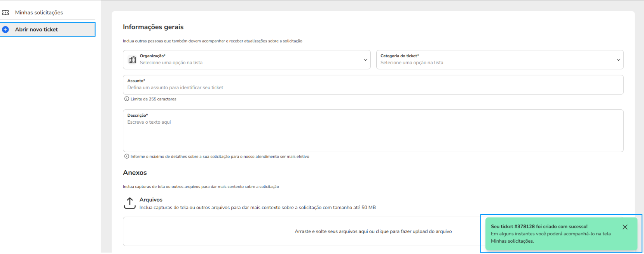Click the ticket #378128 success message text
The height and width of the screenshot is (254, 644).
[x=539, y=226]
